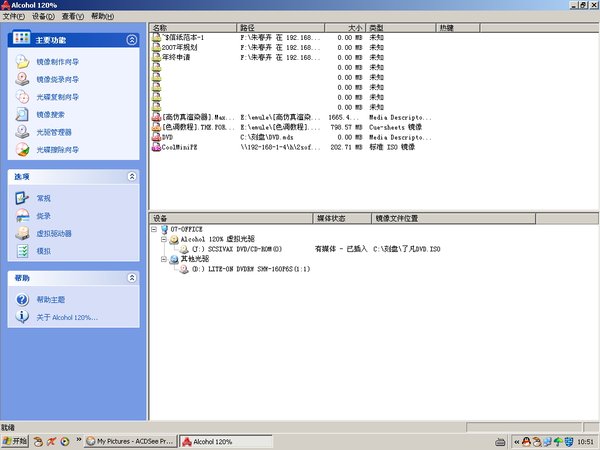Open the 镜像搜索 image search icon

point(23,114)
